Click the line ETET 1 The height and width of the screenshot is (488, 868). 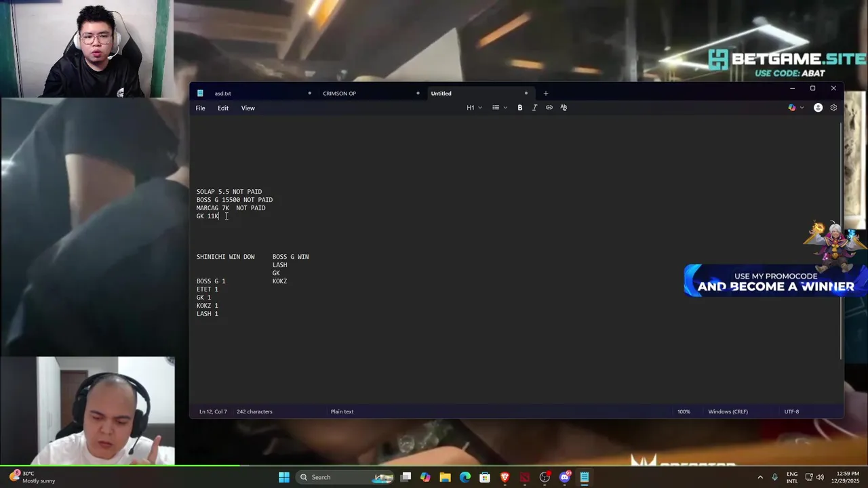[208, 289]
